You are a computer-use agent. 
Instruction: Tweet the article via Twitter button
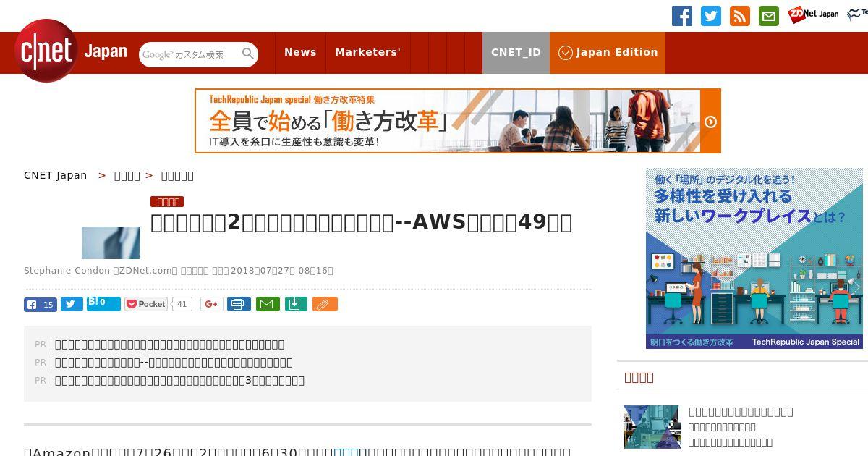coord(72,305)
